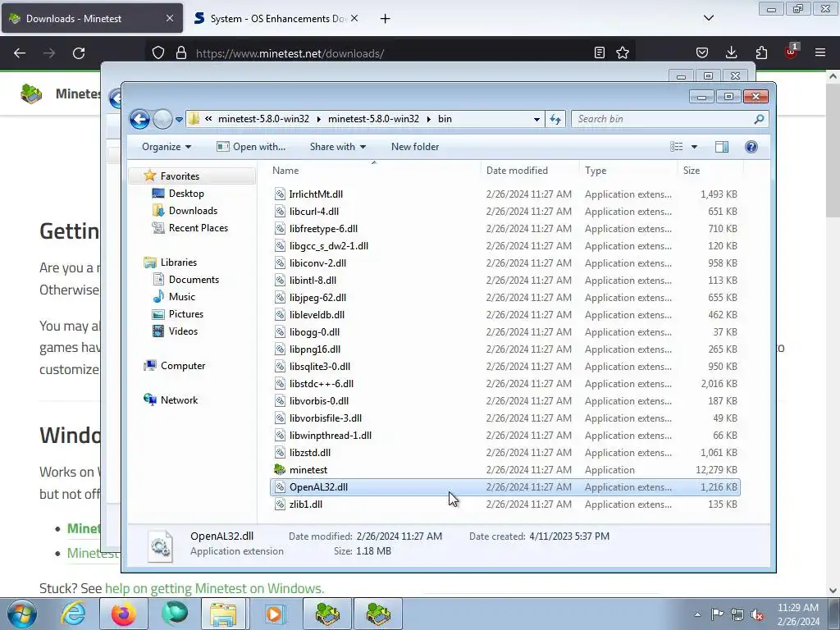Select libgcc_s_dw2-1.dll file icon
Image resolution: width=840 pixels, height=630 pixels.
pyautogui.click(x=280, y=246)
